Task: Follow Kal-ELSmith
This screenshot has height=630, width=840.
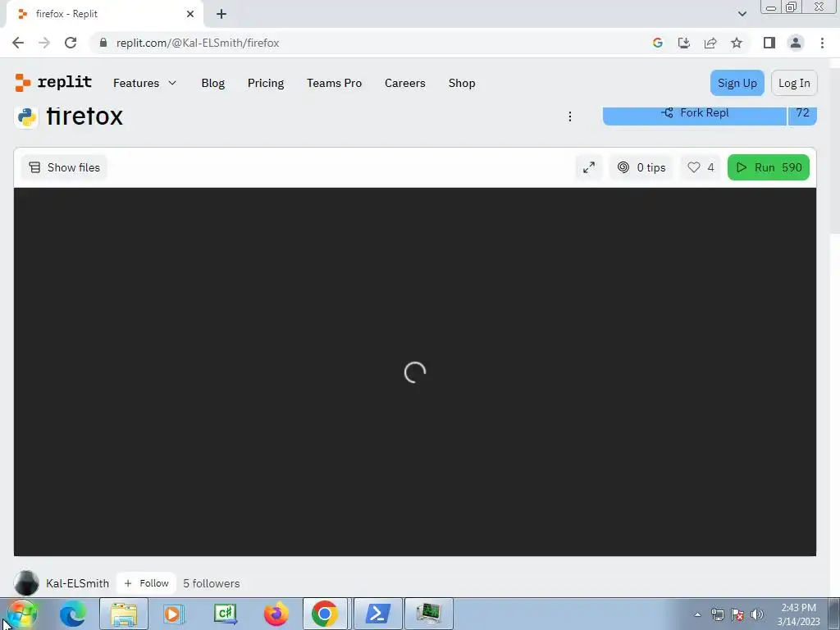Action: tap(146, 583)
